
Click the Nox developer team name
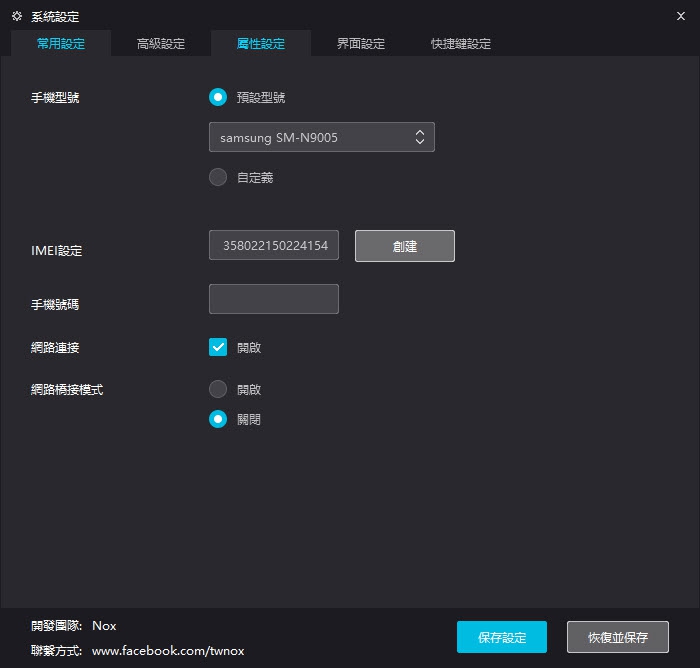pos(104,626)
